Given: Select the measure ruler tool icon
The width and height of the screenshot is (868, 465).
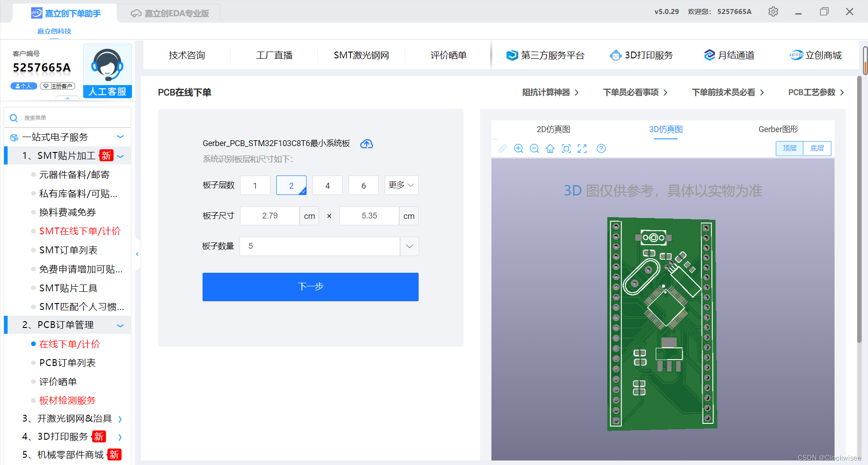Looking at the screenshot, I should 503,148.
